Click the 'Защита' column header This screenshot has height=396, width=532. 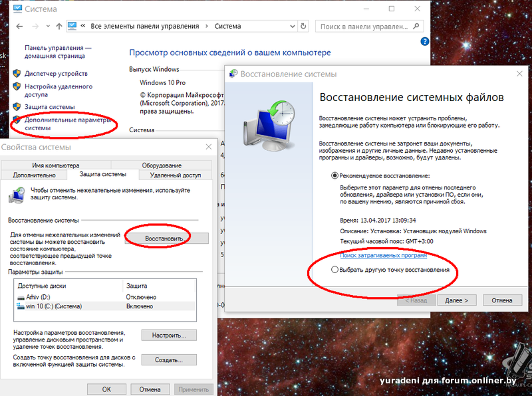(159, 286)
